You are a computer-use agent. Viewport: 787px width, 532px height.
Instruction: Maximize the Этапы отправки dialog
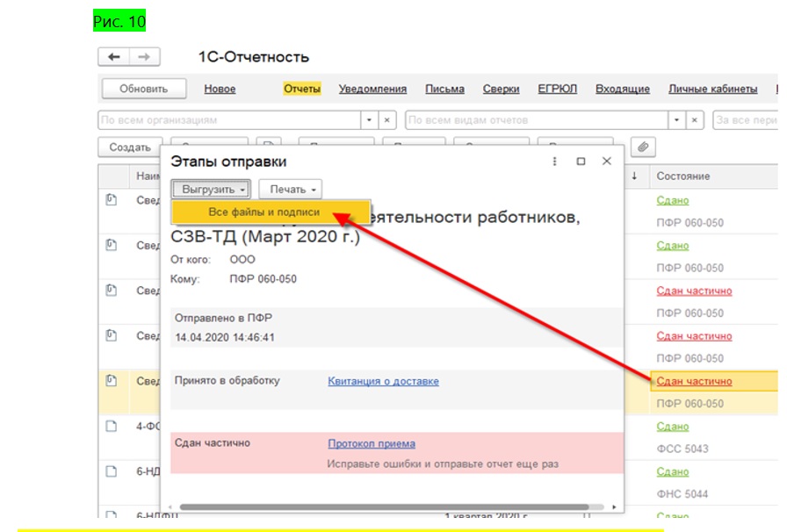click(581, 162)
